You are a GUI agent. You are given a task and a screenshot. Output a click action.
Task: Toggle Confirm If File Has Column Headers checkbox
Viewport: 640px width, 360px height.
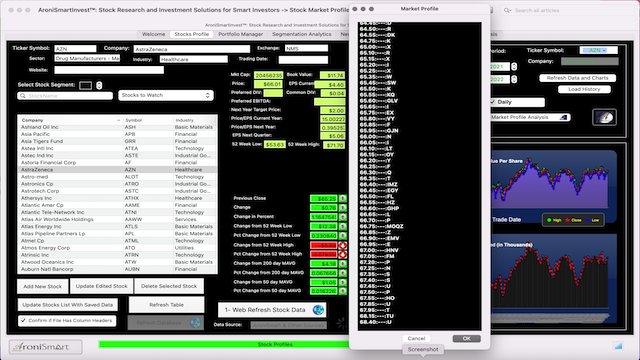pos(23,320)
